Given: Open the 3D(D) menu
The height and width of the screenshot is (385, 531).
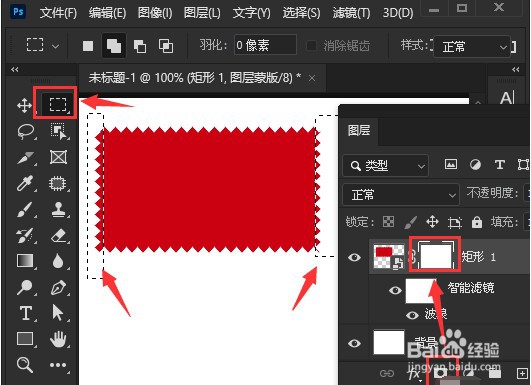Looking at the screenshot, I should tap(398, 13).
